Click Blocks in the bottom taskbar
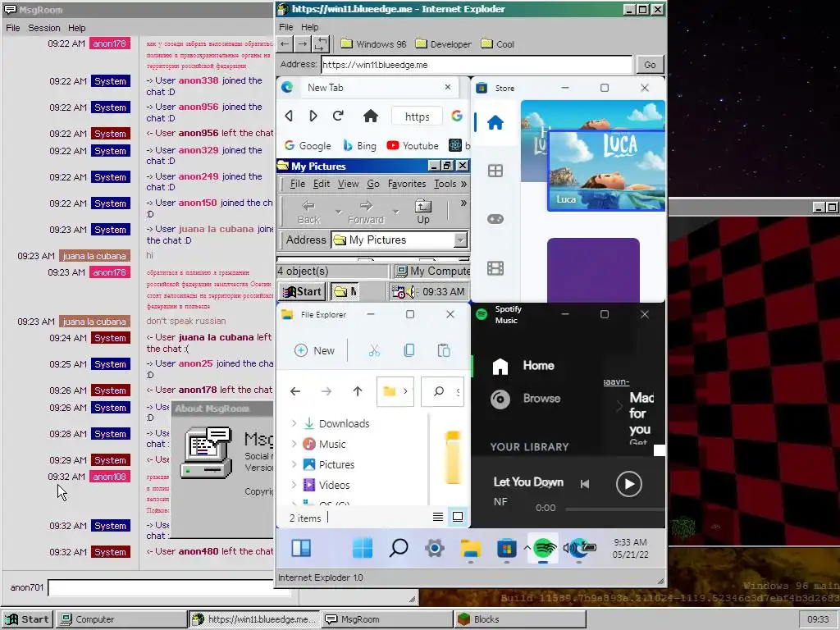The width and height of the screenshot is (840, 630). 519,619
